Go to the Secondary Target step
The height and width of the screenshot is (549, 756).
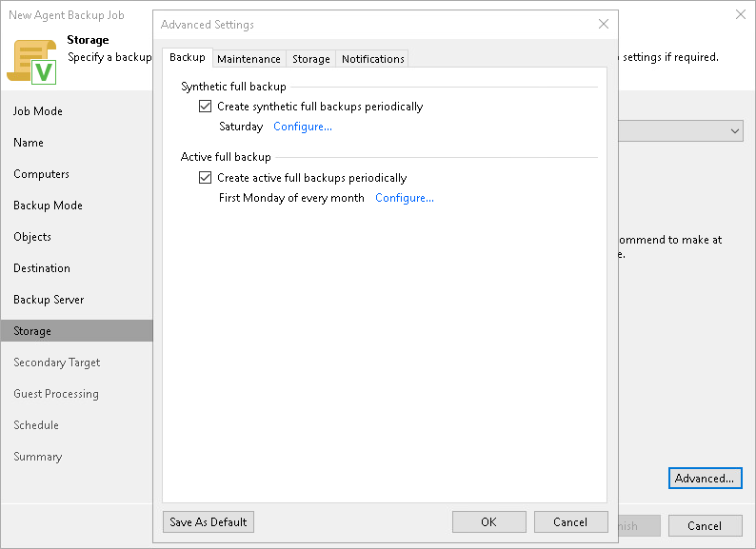pos(57,363)
